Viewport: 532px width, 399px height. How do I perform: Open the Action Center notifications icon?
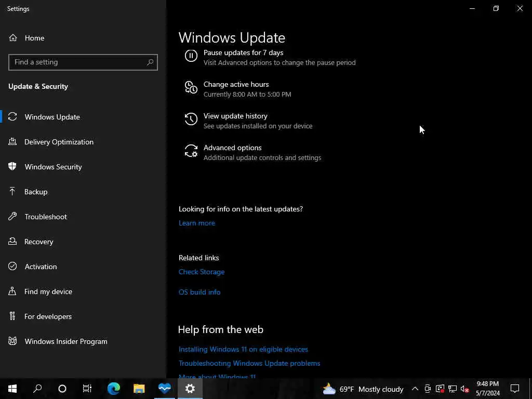[515, 389]
